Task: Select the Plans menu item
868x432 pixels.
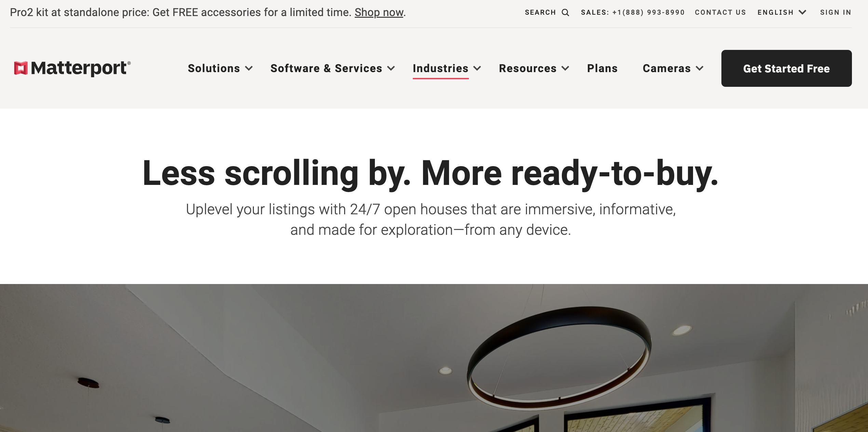Action: coord(602,68)
